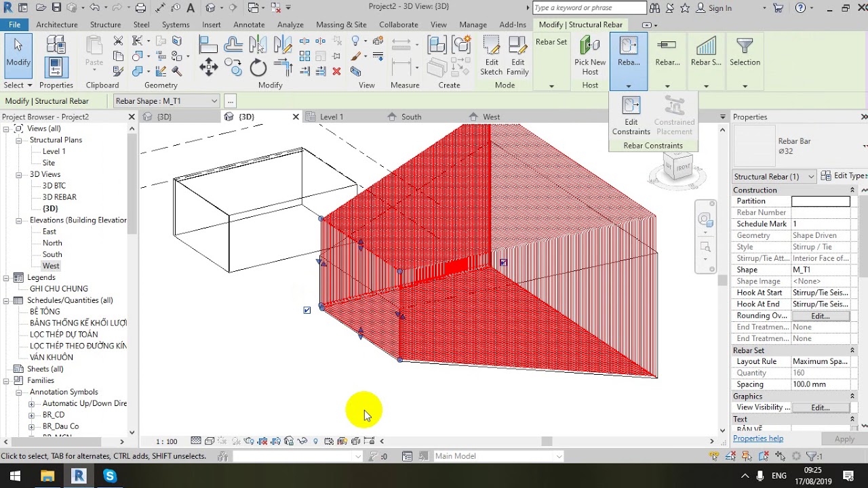Click the Default 3D View house icon
This screenshot has height=488, width=868.
pyautogui.click(x=211, y=8)
